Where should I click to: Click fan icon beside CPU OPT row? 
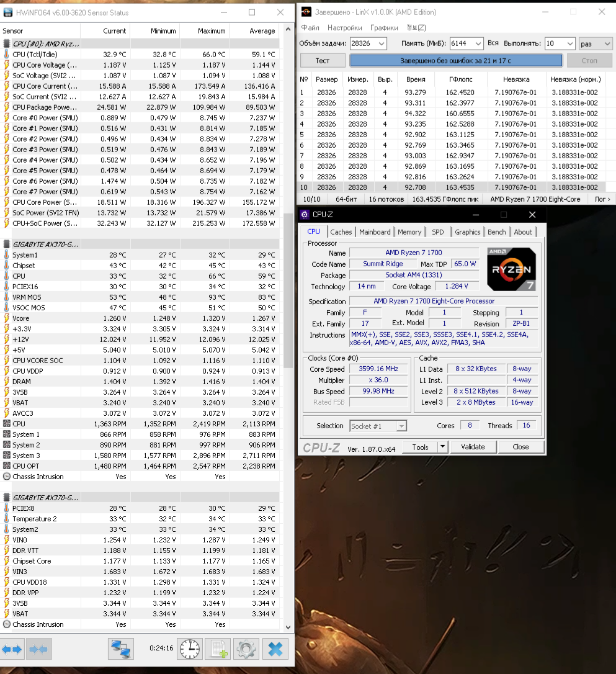click(6, 466)
